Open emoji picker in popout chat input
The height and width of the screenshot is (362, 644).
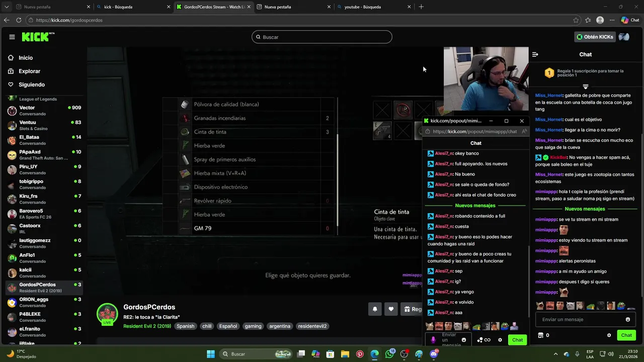pyautogui.click(x=464, y=340)
